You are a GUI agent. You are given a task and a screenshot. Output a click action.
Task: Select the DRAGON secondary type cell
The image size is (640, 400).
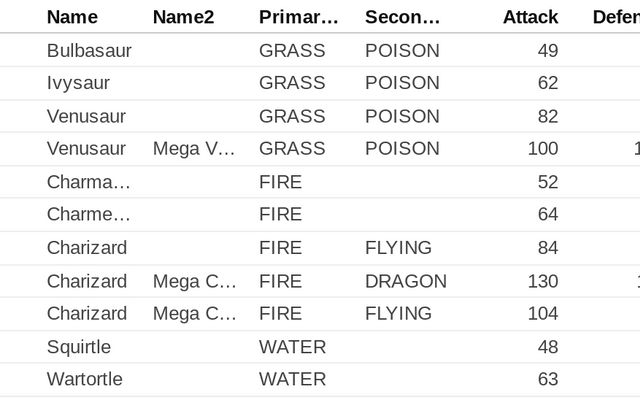pyautogui.click(x=405, y=281)
